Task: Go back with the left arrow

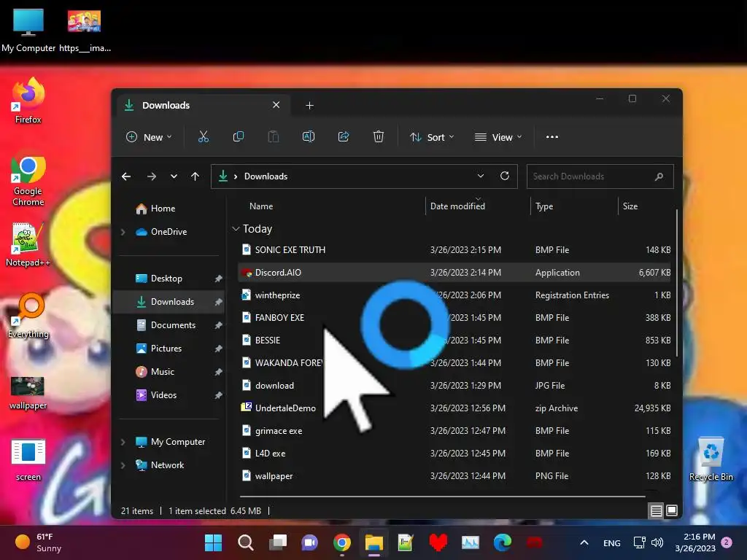Action: (x=126, y=176)
